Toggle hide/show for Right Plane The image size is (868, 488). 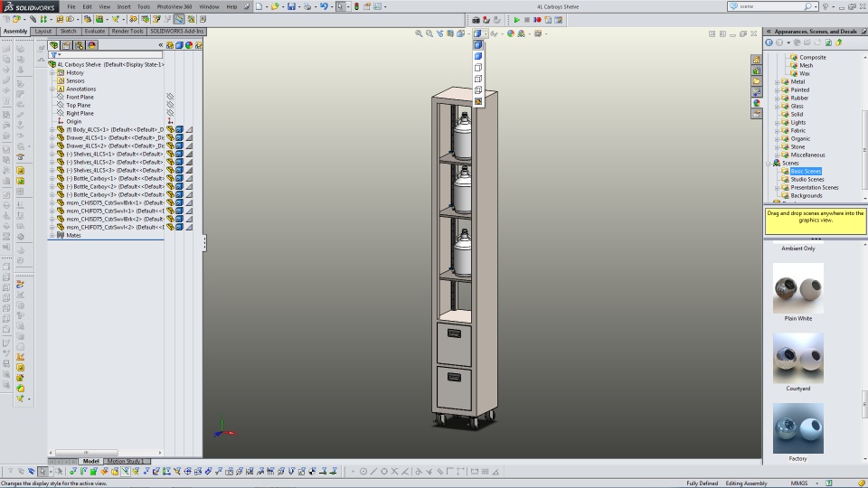click(170, 114)
